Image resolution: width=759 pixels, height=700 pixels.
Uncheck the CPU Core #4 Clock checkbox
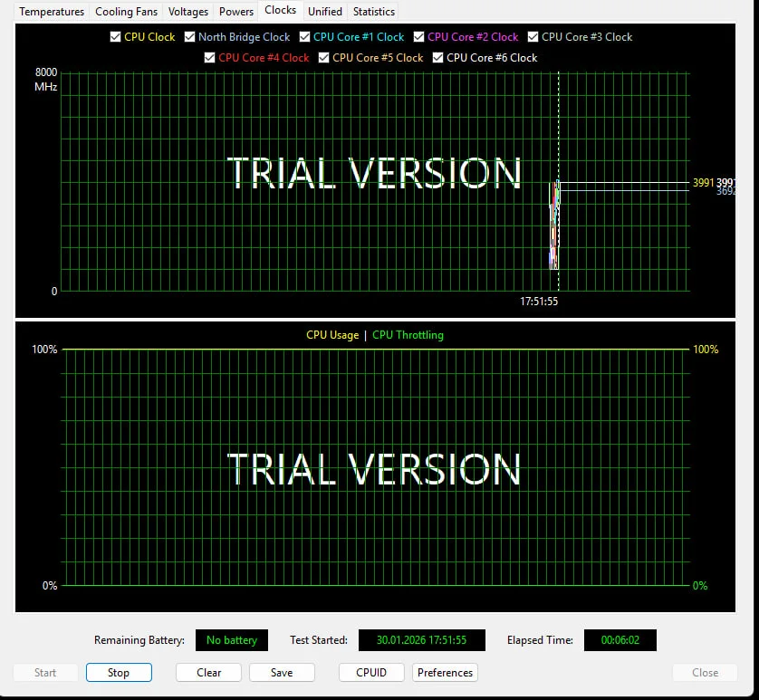210,58
